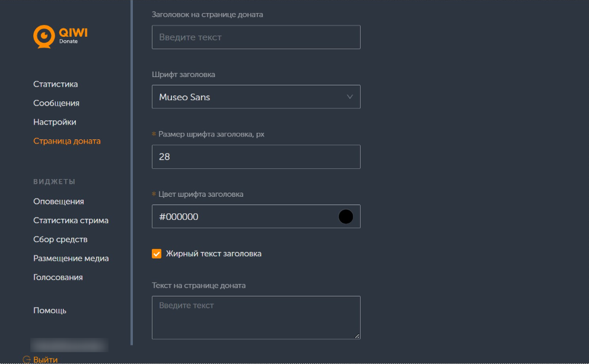Click the font size field showing 28

coord(256,157)
